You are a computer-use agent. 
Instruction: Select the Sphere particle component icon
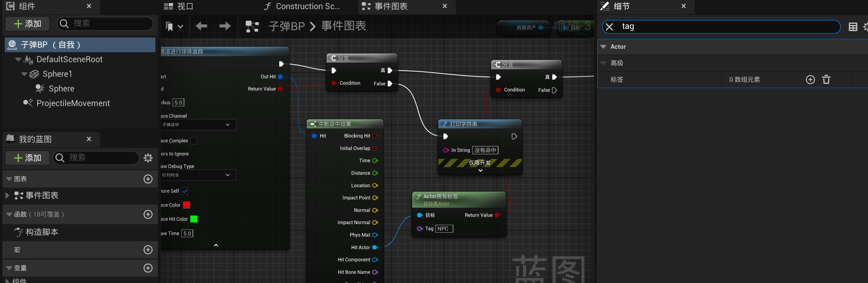pyautogui.click(x=40, y=89)
